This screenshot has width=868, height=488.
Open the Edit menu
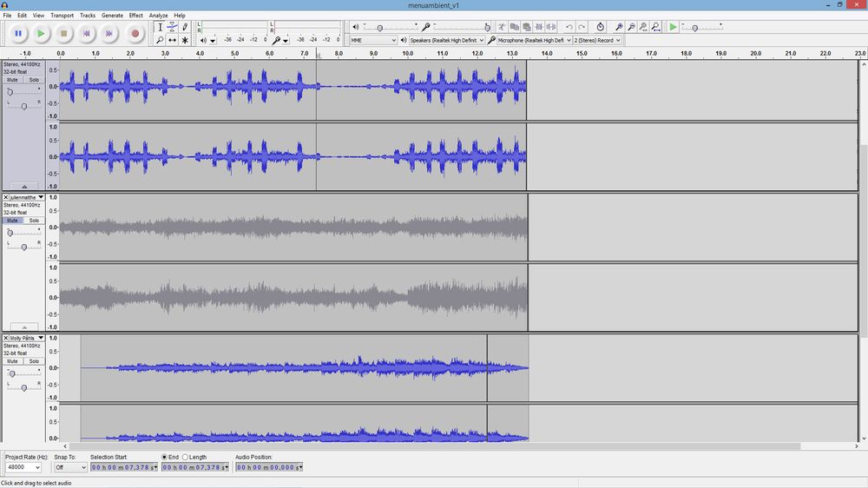pos(23,16)
